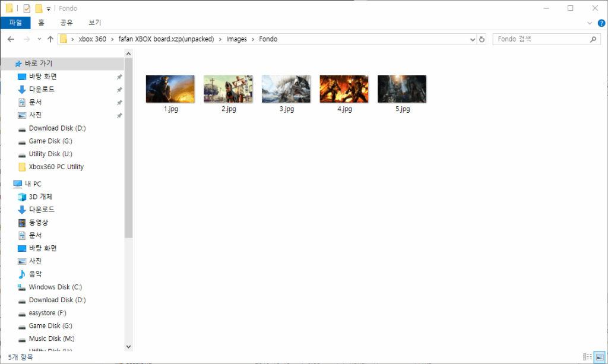Click the folder icon in the address bar

(x=64, y=39)
